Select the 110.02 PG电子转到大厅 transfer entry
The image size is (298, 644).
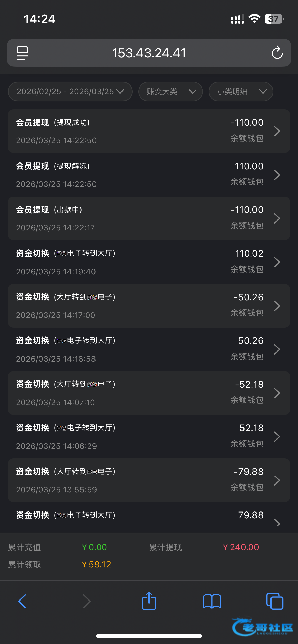point(149,262)
